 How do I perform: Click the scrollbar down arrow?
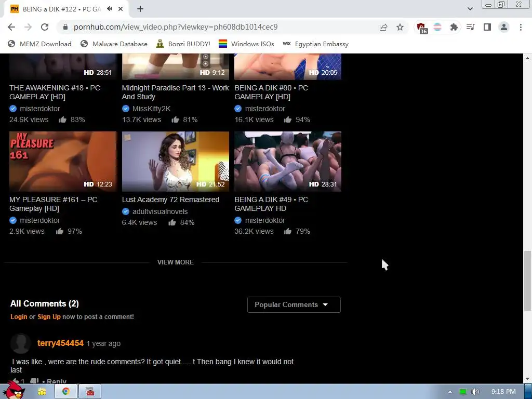click(x=527, y=379)
